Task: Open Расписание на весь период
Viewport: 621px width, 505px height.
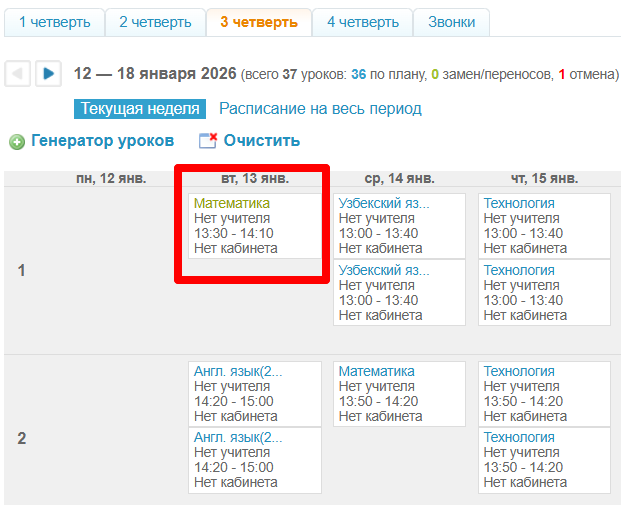Action: [x=320, y=109]
